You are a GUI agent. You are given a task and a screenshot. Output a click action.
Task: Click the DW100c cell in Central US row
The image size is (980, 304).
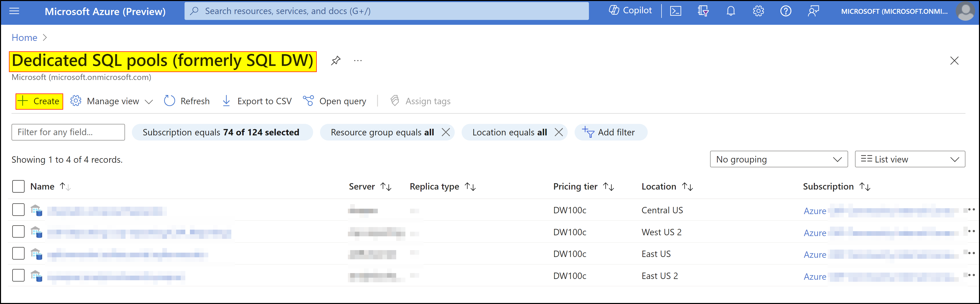(569, 210)
